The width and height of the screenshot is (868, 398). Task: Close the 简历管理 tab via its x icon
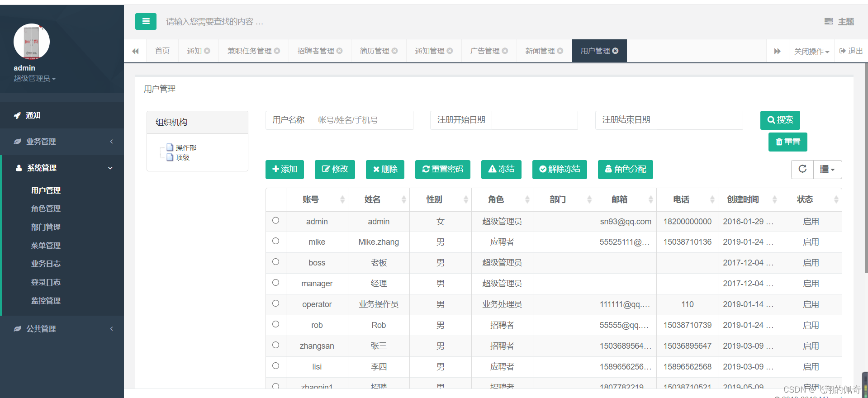tap(395, 51)
